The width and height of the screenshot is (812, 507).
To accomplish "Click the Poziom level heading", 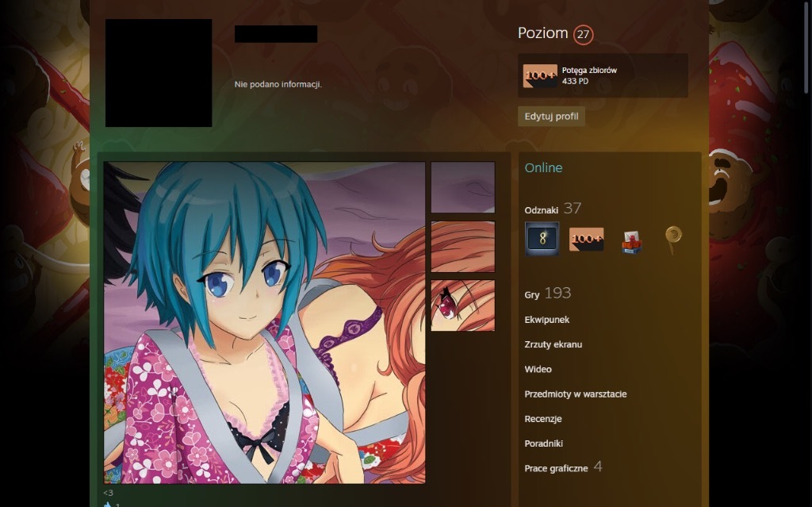I will [542, 33].
